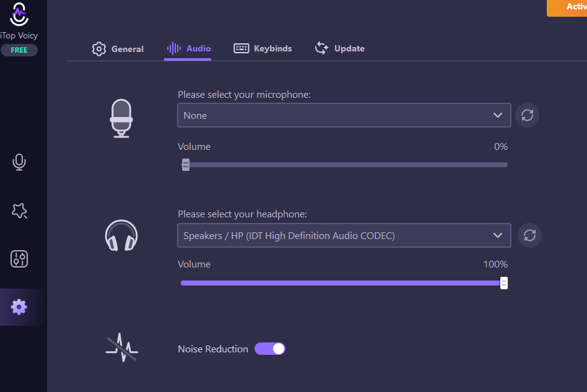The image size is (587, 392).
Task: Click the iTop Voicy logo
Action: [x=19, y=15]
